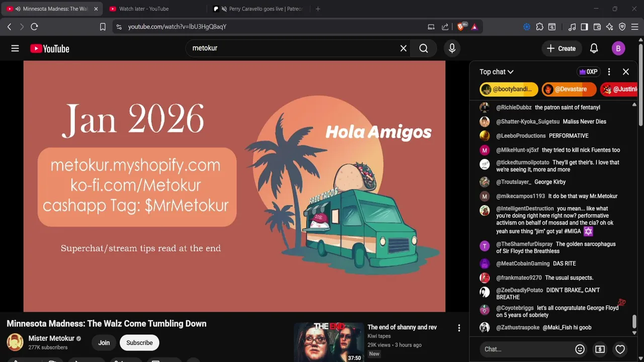644x362 pixels.
Task: Click @IntelligentDestruction username in chat
Action: 525,209
